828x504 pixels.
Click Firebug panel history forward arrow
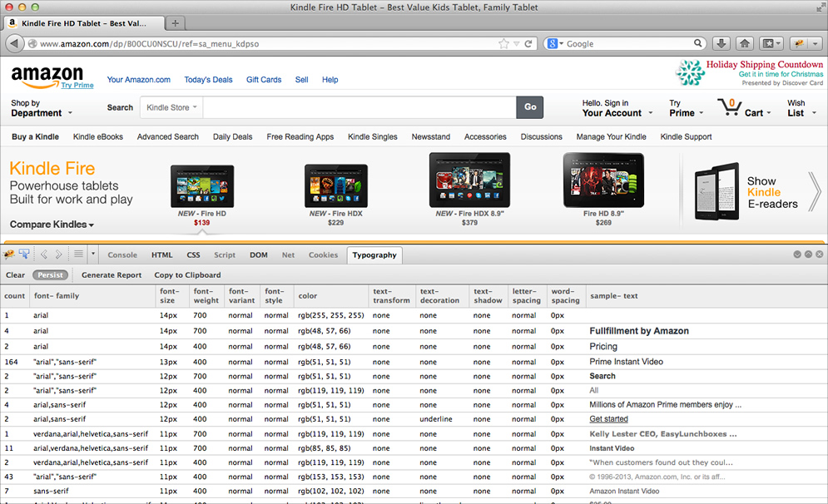(58, 254)
